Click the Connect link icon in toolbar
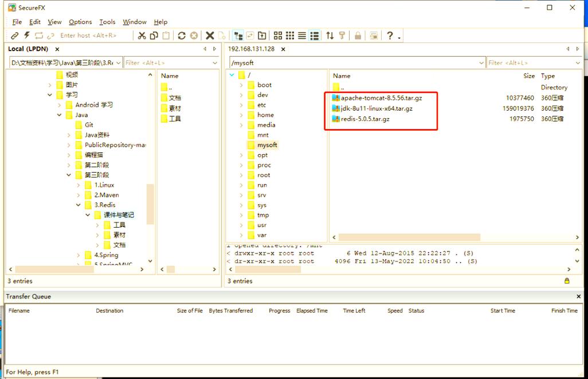This screenshot has width=588, height=379. click(15, 36)
